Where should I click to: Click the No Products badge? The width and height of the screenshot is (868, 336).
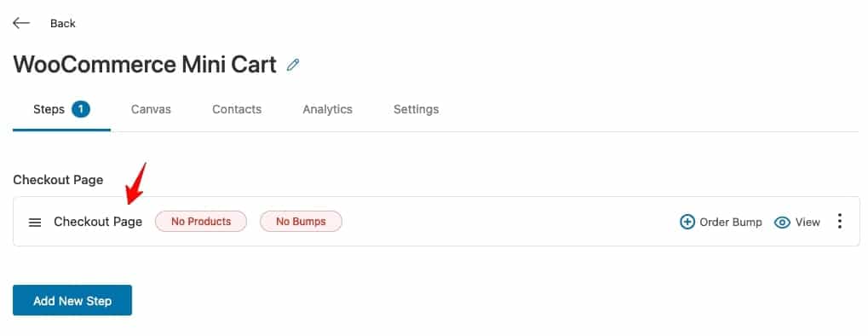click(201, 222)
